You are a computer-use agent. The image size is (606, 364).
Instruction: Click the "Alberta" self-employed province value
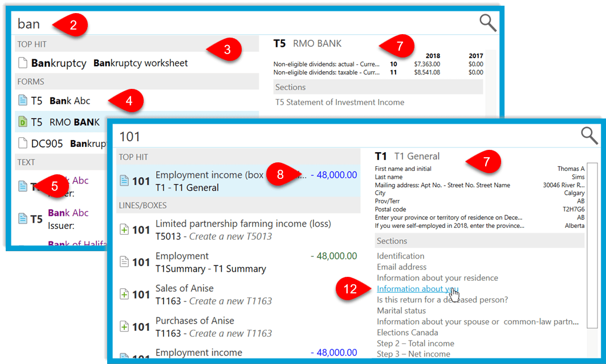pyautogui.click(x=575, y=226)
